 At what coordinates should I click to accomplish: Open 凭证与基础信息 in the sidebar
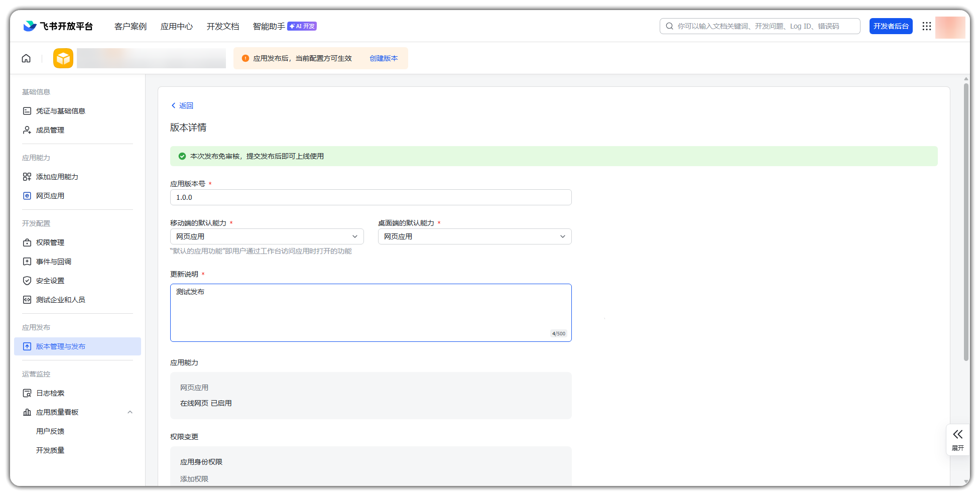pos(60,111)
